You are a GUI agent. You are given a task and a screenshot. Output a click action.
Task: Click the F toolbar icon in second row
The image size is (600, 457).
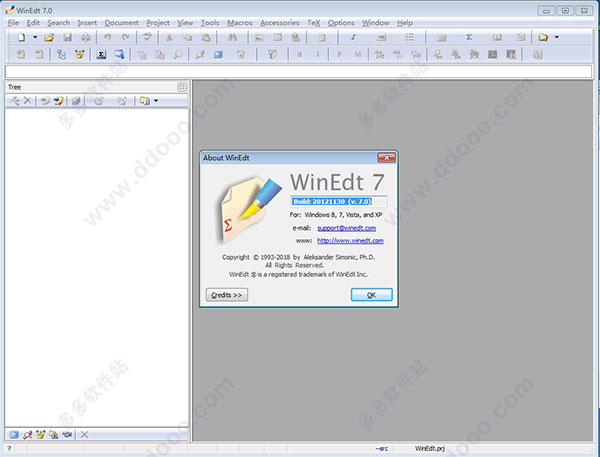pyautogui.click(x=339, y=55)
